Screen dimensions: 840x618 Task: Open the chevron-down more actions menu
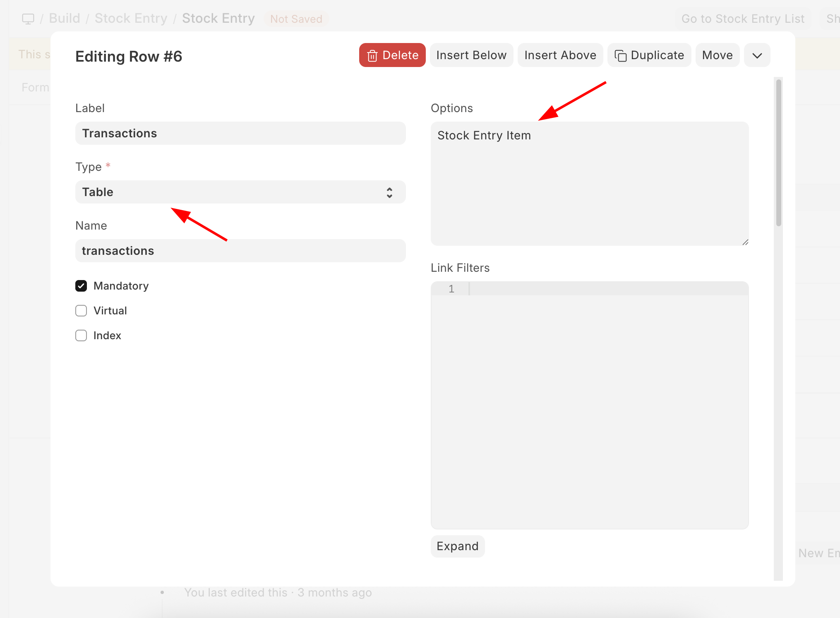tap(757, 55)
